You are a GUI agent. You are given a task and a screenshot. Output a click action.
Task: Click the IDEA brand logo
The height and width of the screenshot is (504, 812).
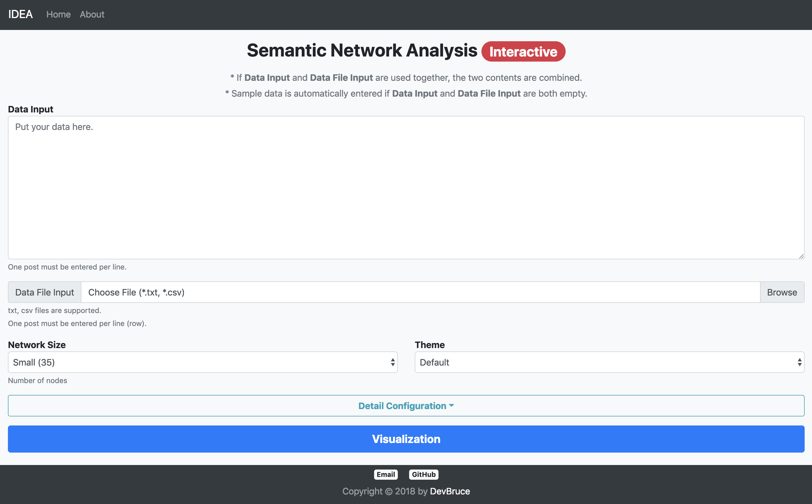coord(20,14)
